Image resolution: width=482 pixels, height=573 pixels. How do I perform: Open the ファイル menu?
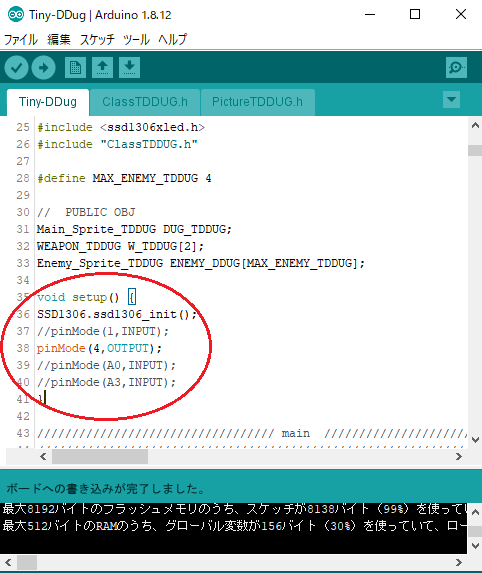[x=21, y=39]
